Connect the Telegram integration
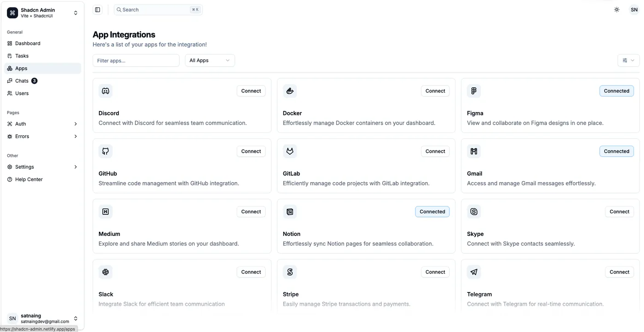This screenshot has height=332, width=644. [619, 272]
